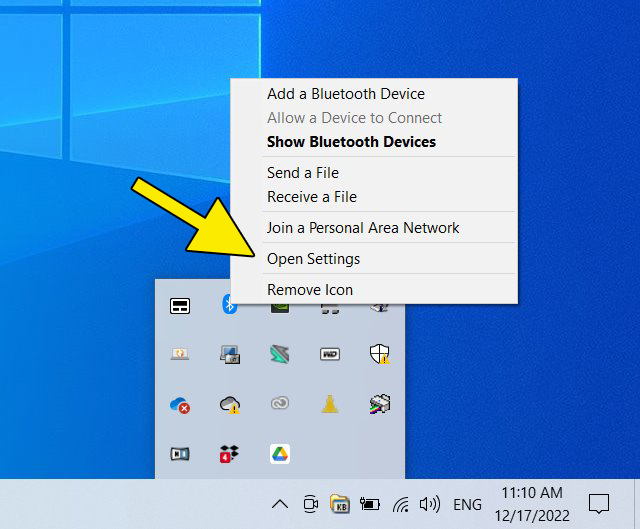Select Show Bluetooth Devices menu entry

(374, 142)
